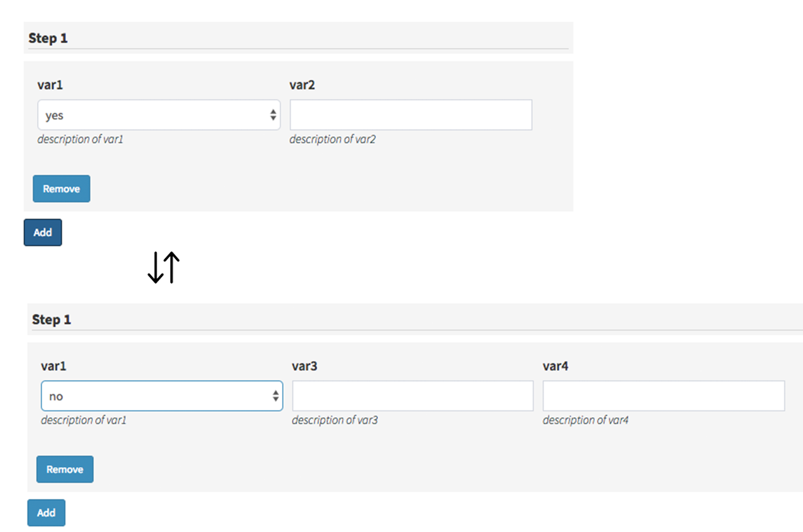803x532 pixels.
Task: Open the var1 dropdown showing 'no'
Action: point(162,396)
